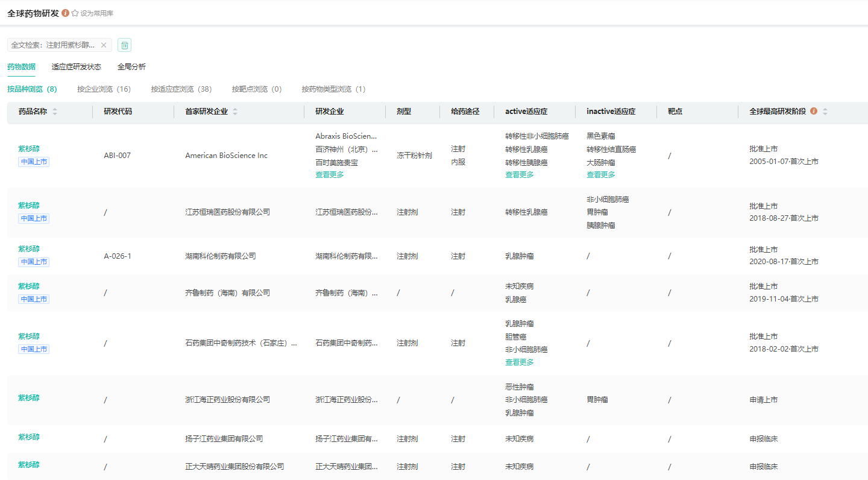Open 紫杉醇 link in ABI-007 row
Viewport: 868px width, 480px height.
[29, 149]
